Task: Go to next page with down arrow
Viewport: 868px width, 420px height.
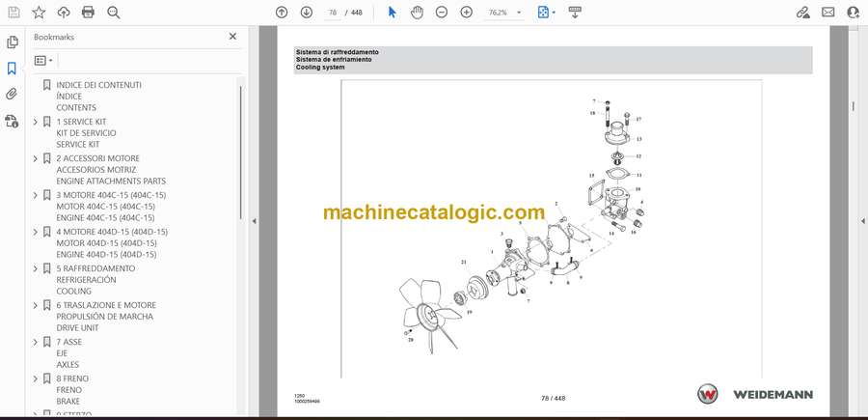Action: pos(307,13)
